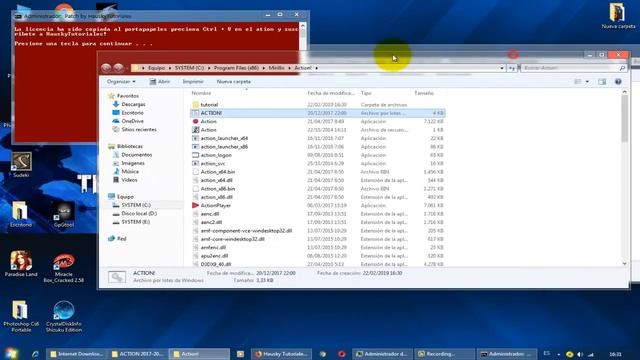The height and width of the screenshot is (360, 640).
Task: Select Mirillis in the address breadcrumb
Action: (276, 68)
